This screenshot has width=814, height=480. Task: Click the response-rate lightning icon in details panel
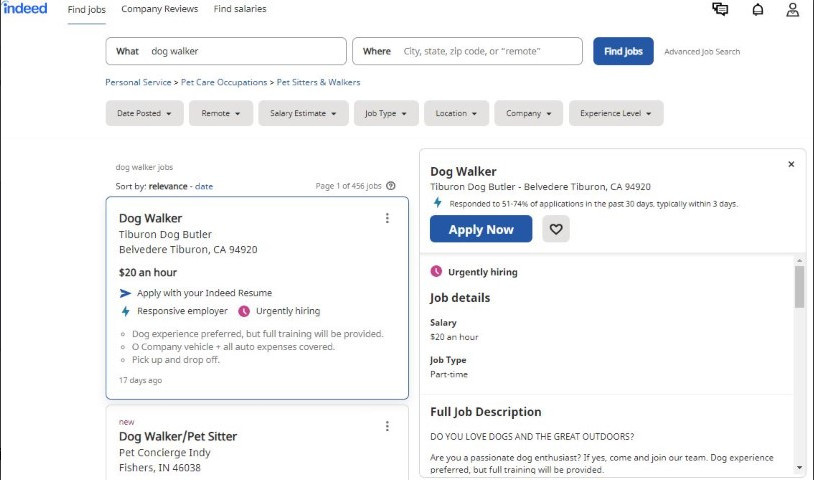point(438,203)
